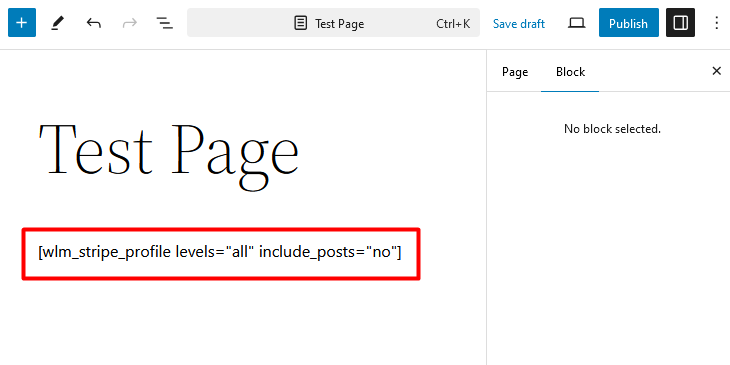Switch to the Page tab

(515, 72)
